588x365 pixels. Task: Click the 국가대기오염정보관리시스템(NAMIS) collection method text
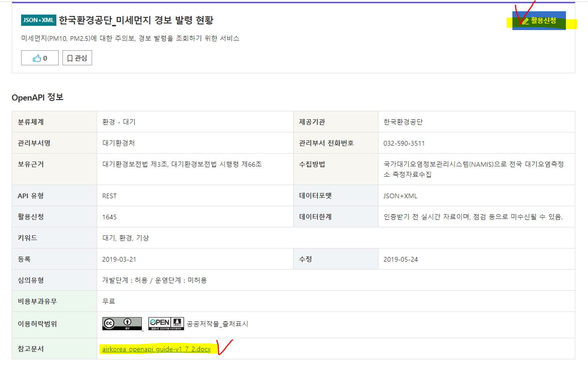click(x=474, y=169)
